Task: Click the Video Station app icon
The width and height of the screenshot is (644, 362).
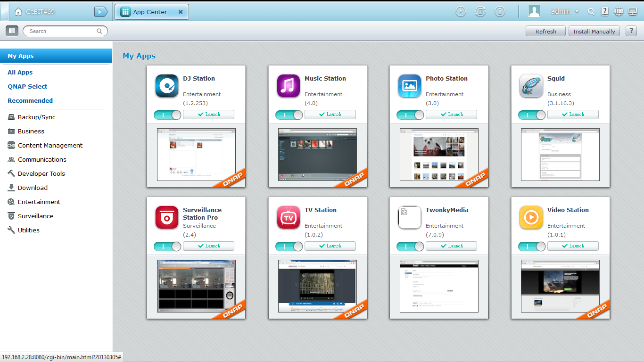Action: (x=531, y=217)
